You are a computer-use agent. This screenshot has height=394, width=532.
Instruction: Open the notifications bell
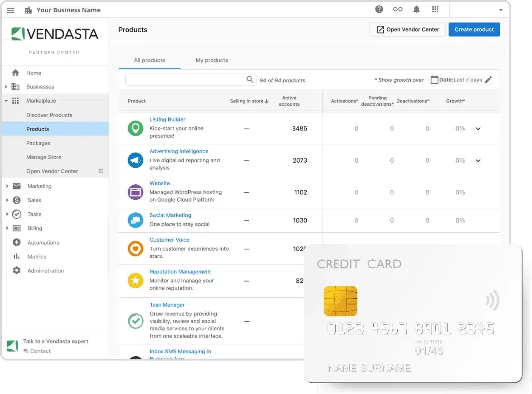(x=416, y=9)
